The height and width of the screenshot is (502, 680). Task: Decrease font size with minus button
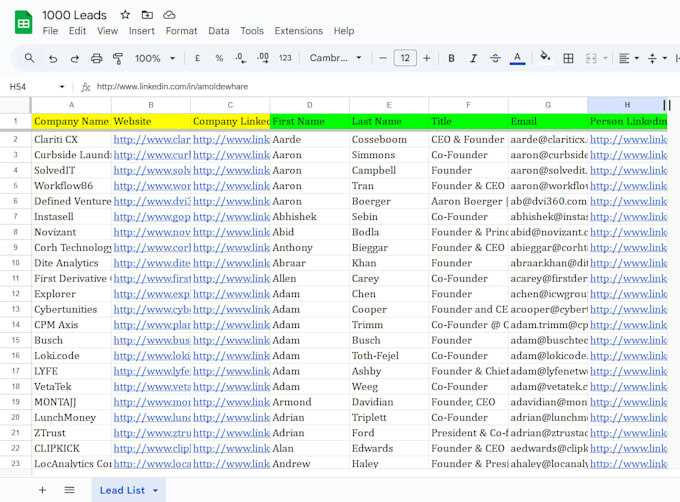point(382,58)
